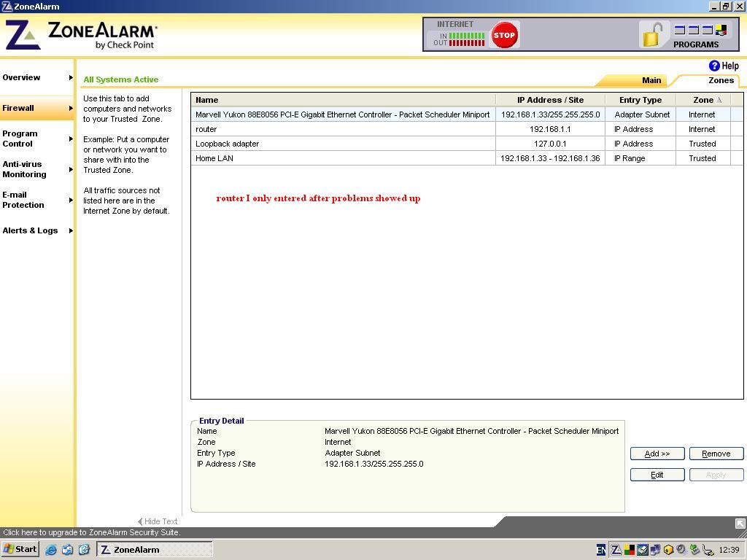Click the red STOP internet button

coord(504,35)
